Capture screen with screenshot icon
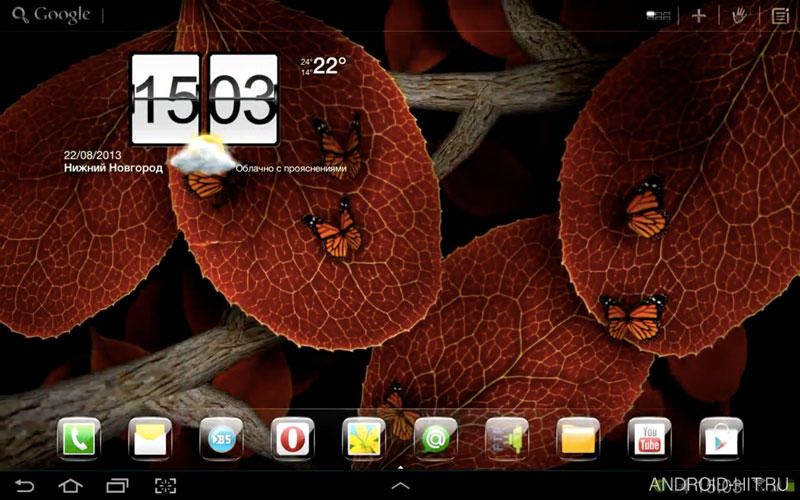The image size is (800, 500). pyautogui.click(x=165, y=485)
